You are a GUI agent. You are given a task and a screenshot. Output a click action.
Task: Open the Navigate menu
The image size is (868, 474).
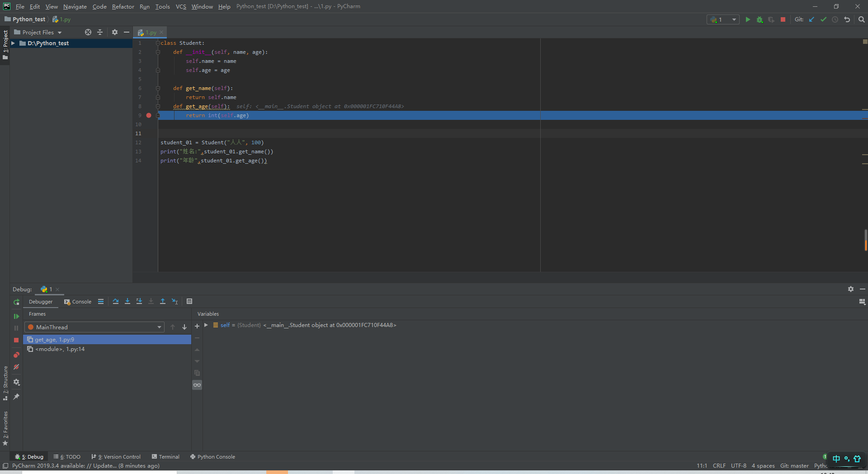point(75,6)
